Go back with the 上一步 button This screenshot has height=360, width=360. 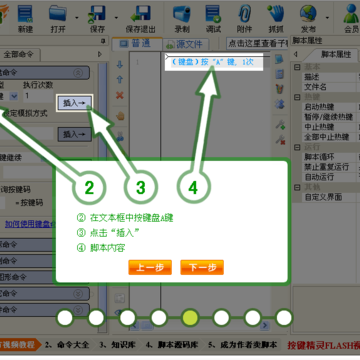(x=150, y=267)
